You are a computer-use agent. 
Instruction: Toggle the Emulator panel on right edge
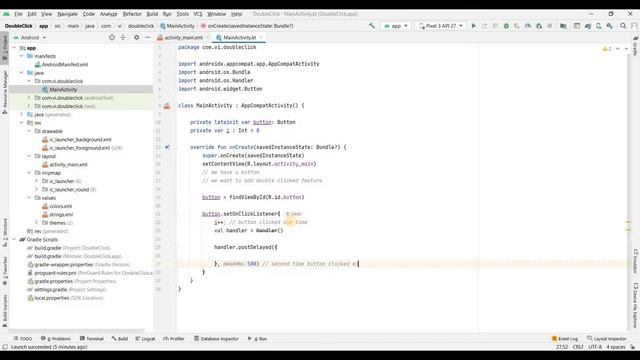click(x=636, y=261)
